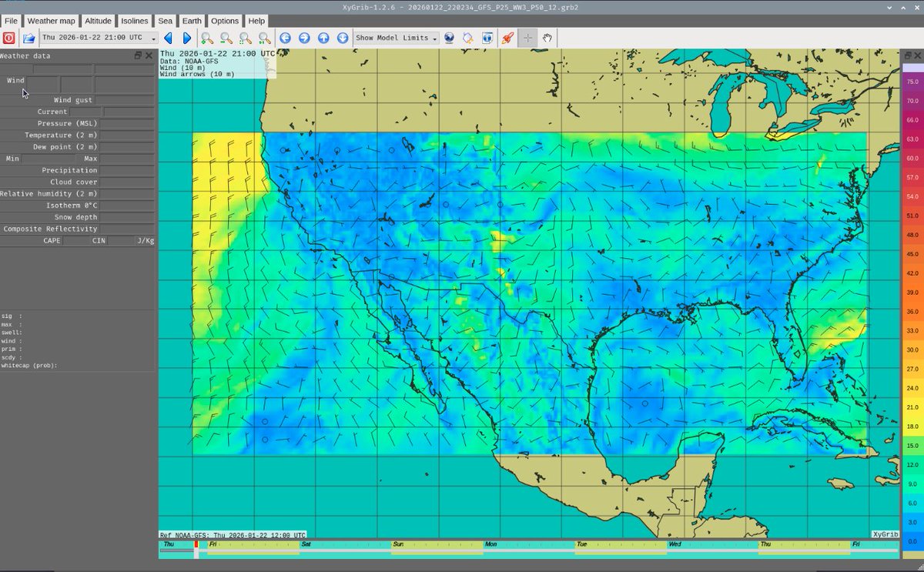Screen dimensions: 924x572
Task: Click the rocket toolbar icon
Action: tap(506, 38)
